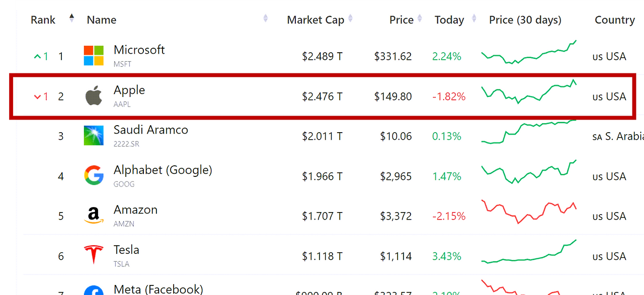Click the Country column header
This screenshot has height=295, width=644.
(x=614, y=20)
